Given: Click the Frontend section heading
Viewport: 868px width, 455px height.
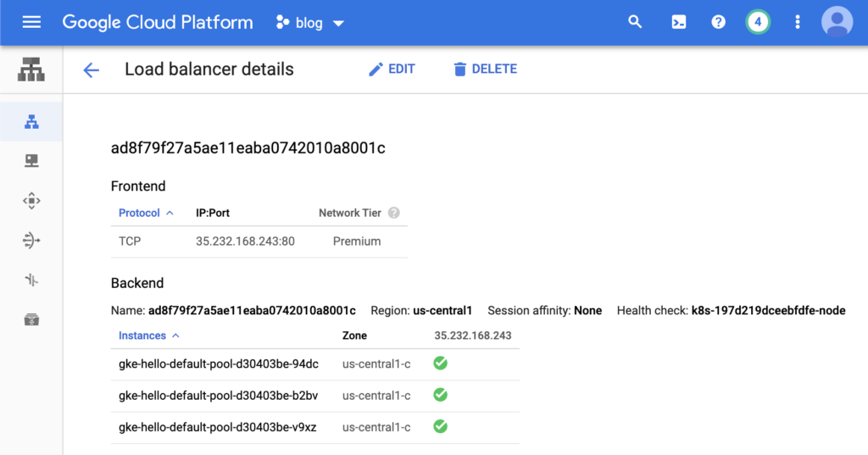Looking at the screenshot, I should pos(138,186).
